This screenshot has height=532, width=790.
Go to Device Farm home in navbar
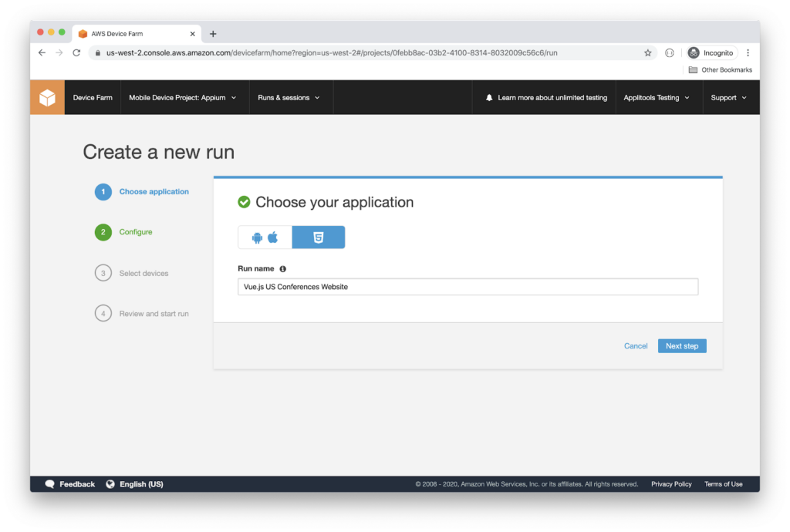pyautogui.click(x=93, y=98)
